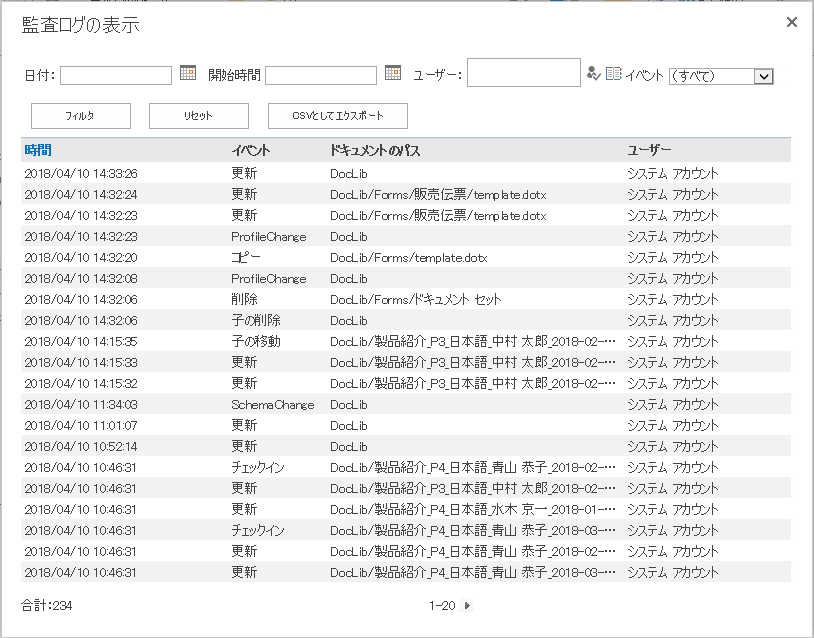Click the 合計:234 total count

coord(47,605)
